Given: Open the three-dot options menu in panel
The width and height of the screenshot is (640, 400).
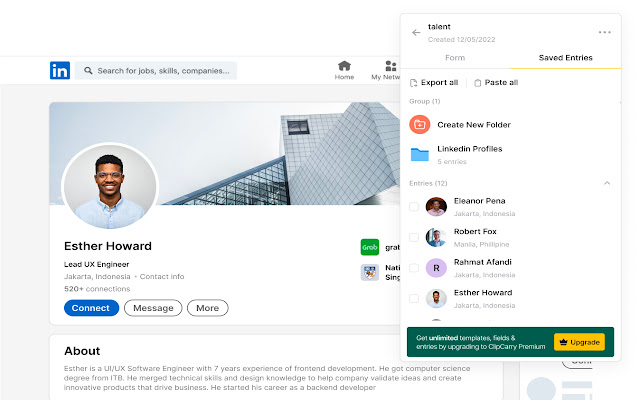Looking at the screenshot, I should 604,32.
